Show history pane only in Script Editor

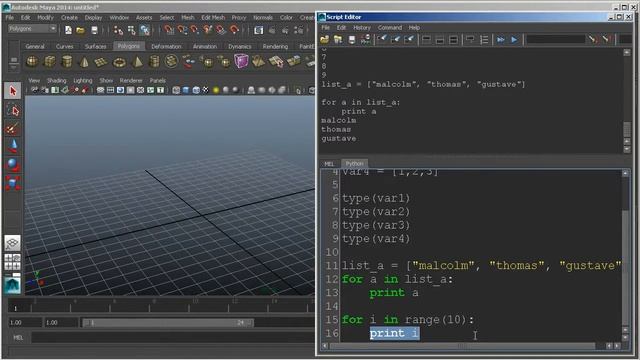pos(426,40)
